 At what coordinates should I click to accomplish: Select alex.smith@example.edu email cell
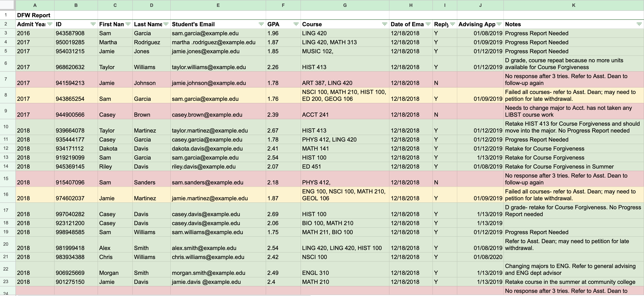[x=218, y=244]
